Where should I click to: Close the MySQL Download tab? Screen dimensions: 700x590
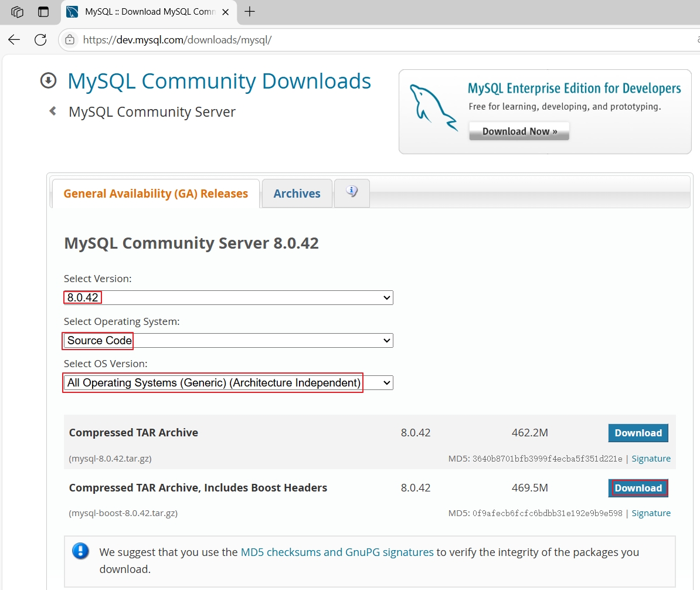coord(226,12)
